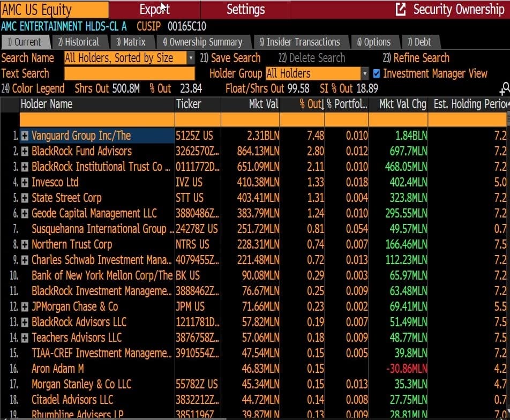The image size is (510, 420).
Task: Open the Search Name dropdown arrow
Action: coord(191,58)
